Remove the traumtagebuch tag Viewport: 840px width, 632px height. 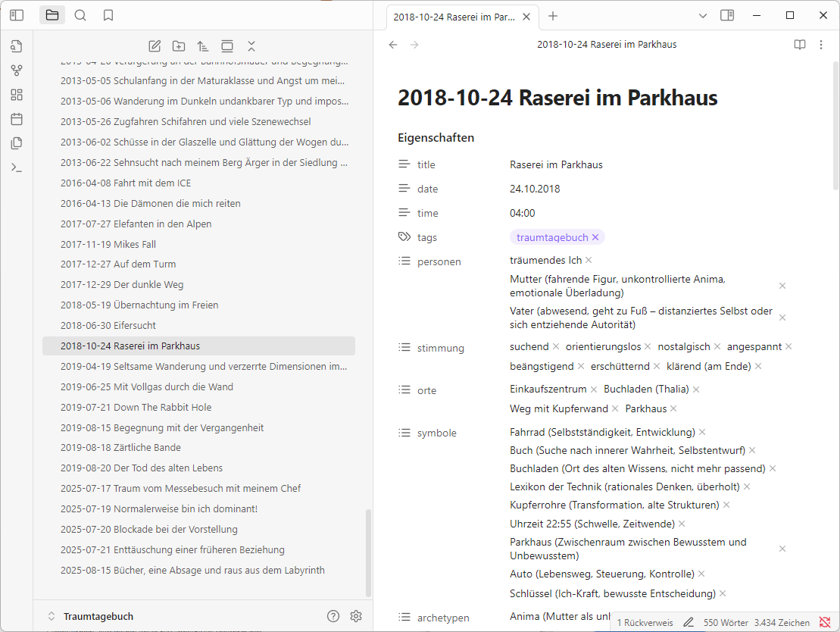tap(596, 237)
